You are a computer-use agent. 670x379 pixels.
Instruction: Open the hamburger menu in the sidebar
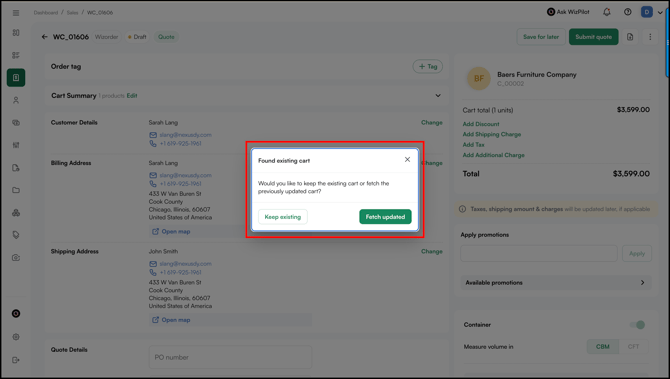(16, 13)
